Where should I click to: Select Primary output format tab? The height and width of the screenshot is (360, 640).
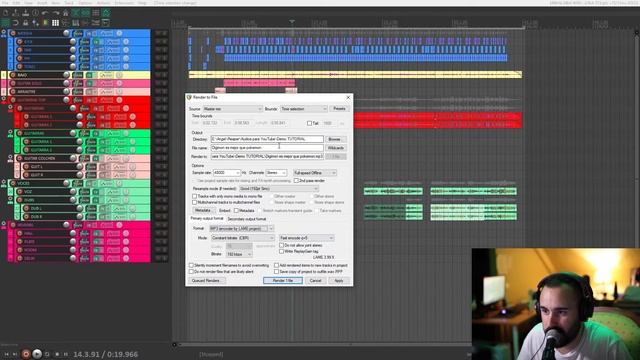click(207, 219)
